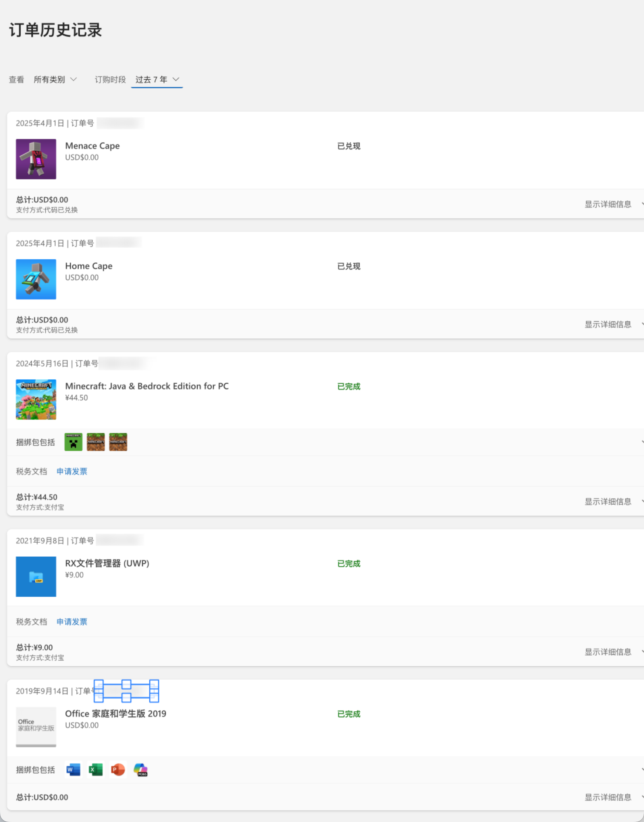
Task: Expand 显示详细信息 for the Menace Cape order
Action: click(x=608, y=204)
